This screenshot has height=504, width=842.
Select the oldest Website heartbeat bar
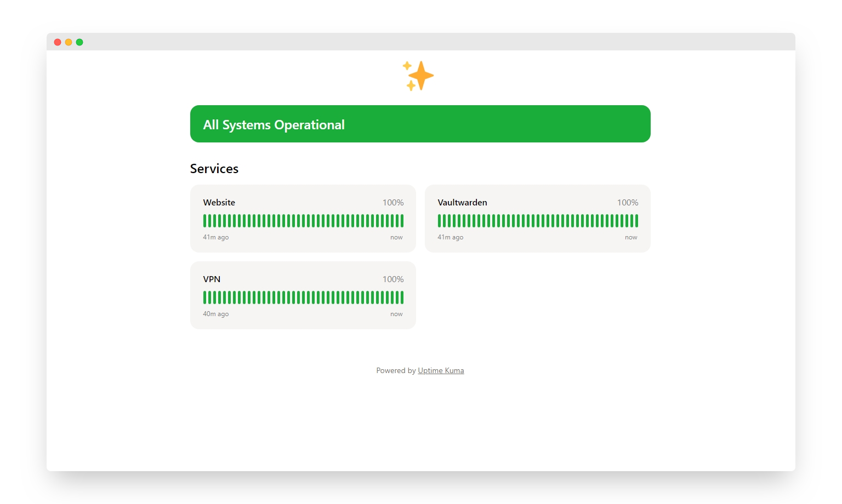click(x=205, y=221)
